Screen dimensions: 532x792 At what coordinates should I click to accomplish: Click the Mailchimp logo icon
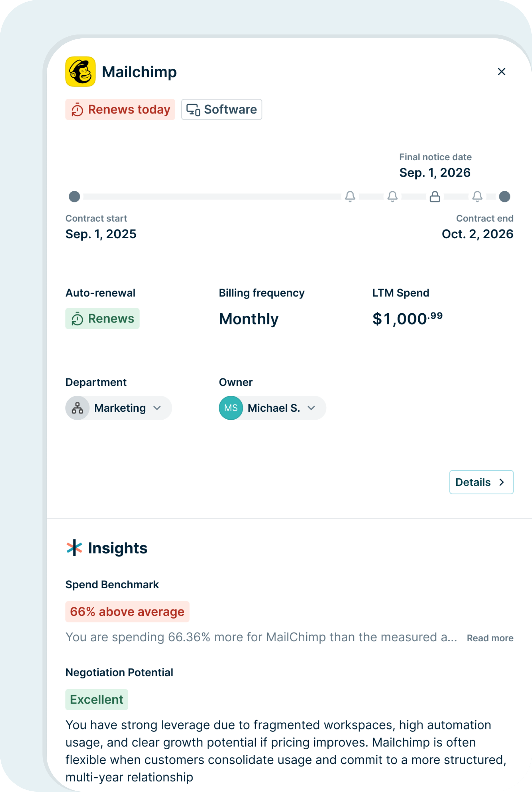80,72
